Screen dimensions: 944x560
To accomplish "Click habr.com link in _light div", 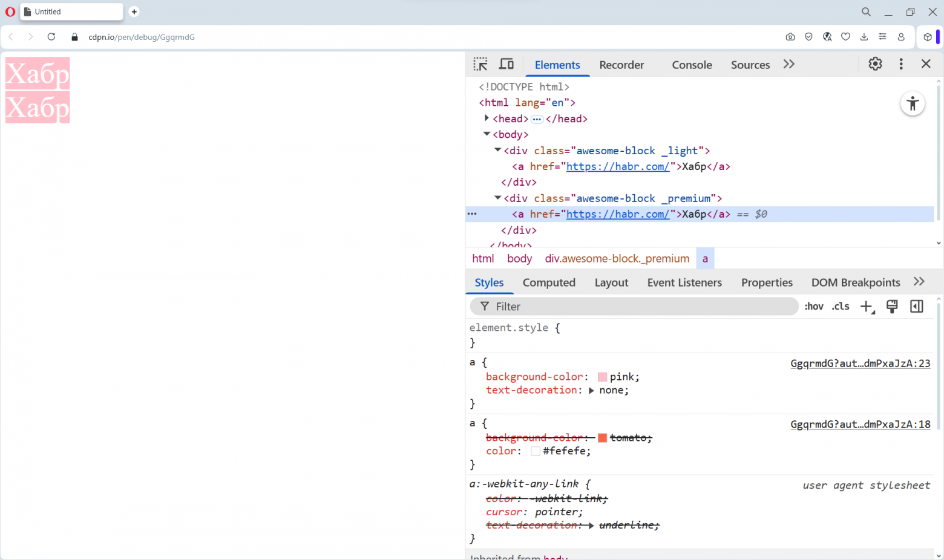I will [618, 166].
